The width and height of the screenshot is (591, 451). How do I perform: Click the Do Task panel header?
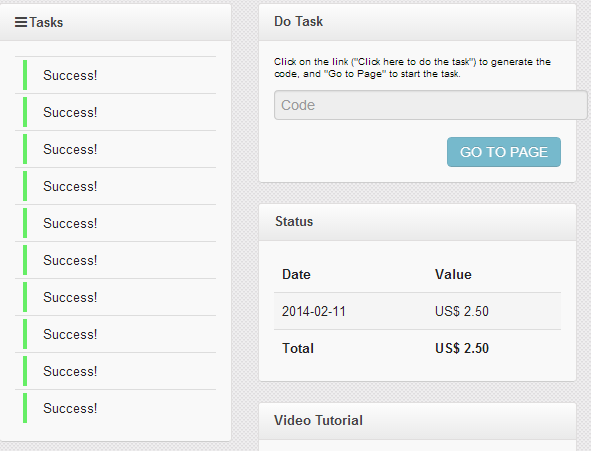[417, 22]
